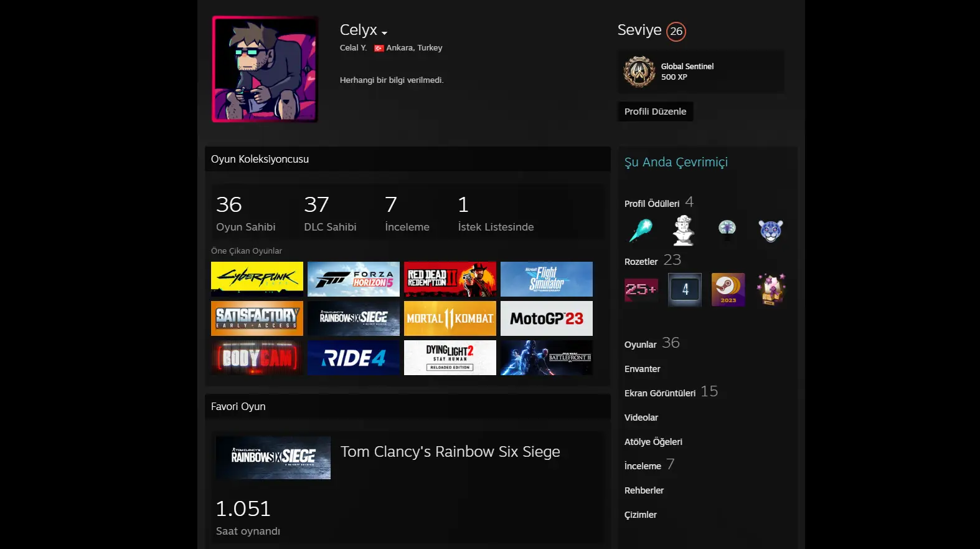The height and width of the screenshot is (549, 980).
Task: Click the Profil Ödülleri link
Action: click(x=652, y=204)
